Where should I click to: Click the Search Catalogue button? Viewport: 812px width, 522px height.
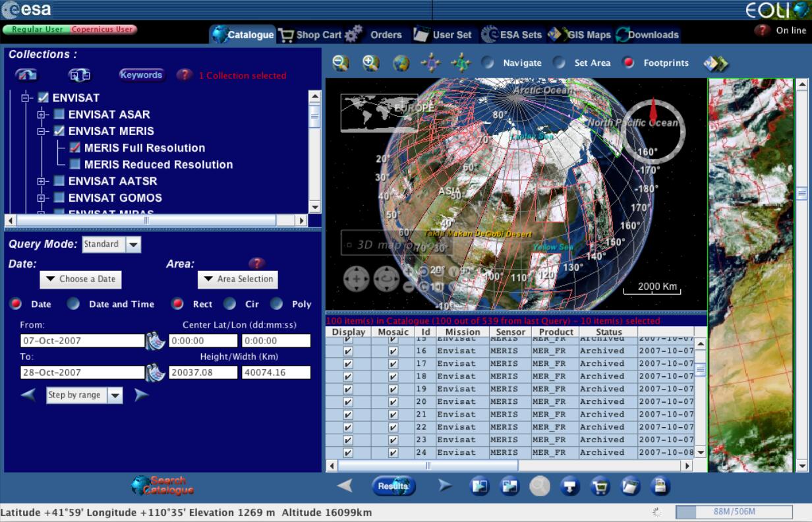162,486
